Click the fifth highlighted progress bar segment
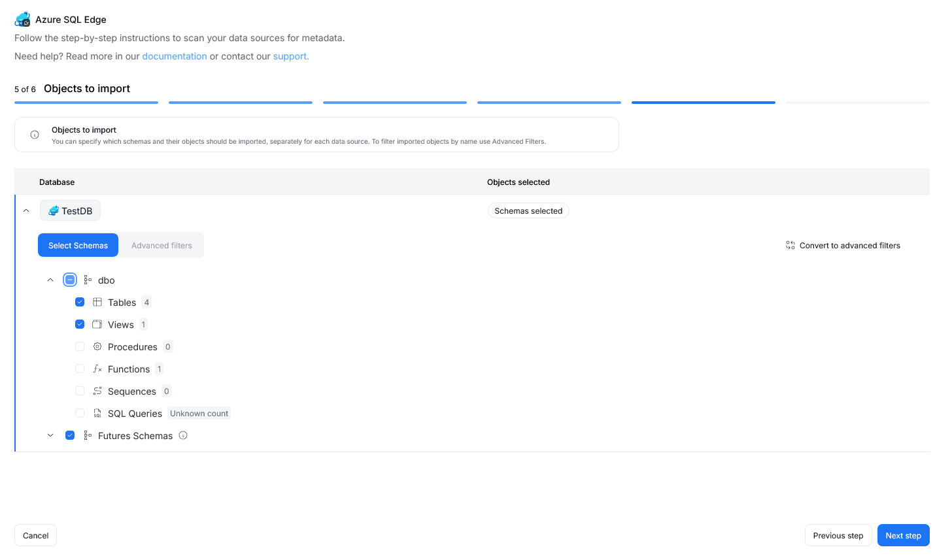The image size is (952, 560). pos(704,103)
